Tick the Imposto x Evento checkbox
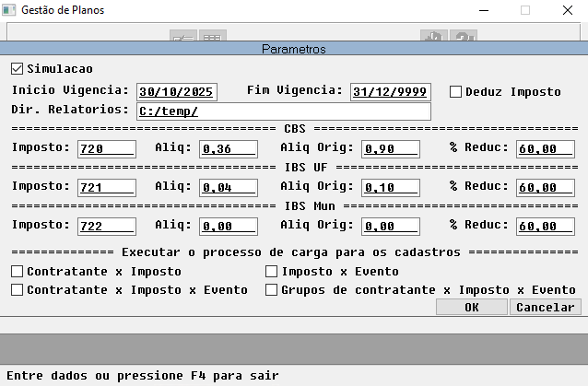The image size is (588, 386). click(x=271, y=272)
